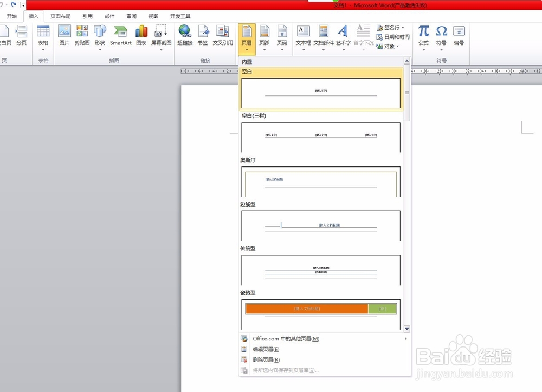Expand dropdown arrow under 文本框

(x=303, y=50)
